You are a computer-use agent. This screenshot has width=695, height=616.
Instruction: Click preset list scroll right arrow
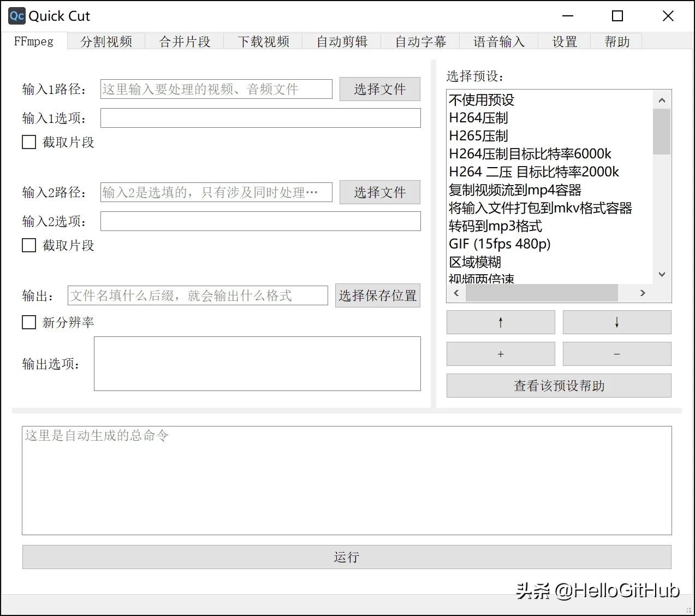tap(643, 293)
